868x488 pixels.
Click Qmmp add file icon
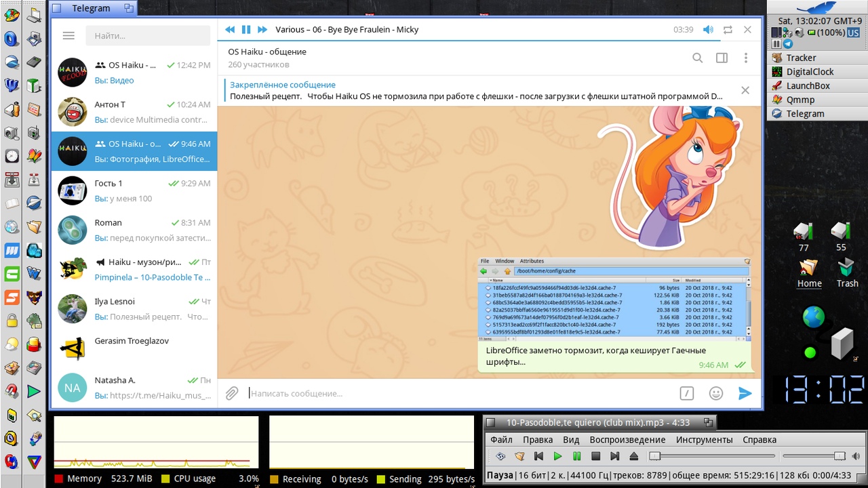click(500, 456)
